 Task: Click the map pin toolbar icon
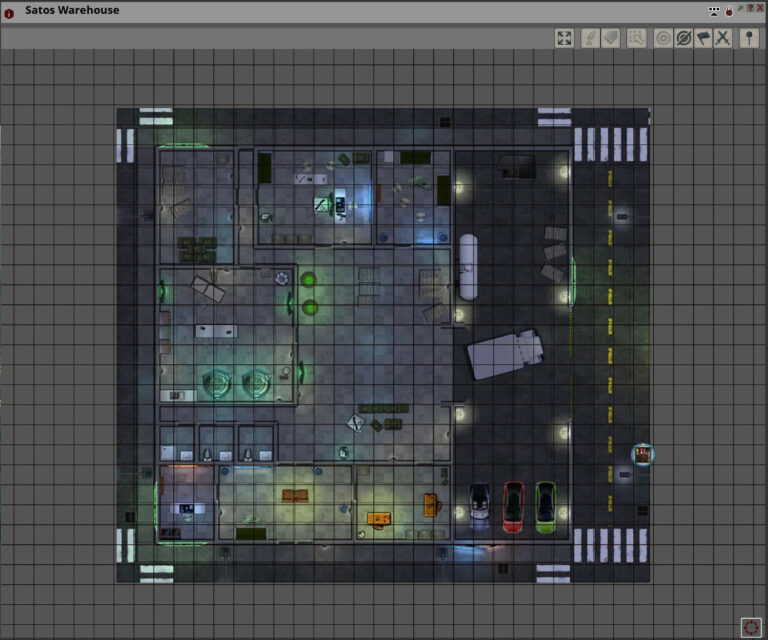click(749, 38)
